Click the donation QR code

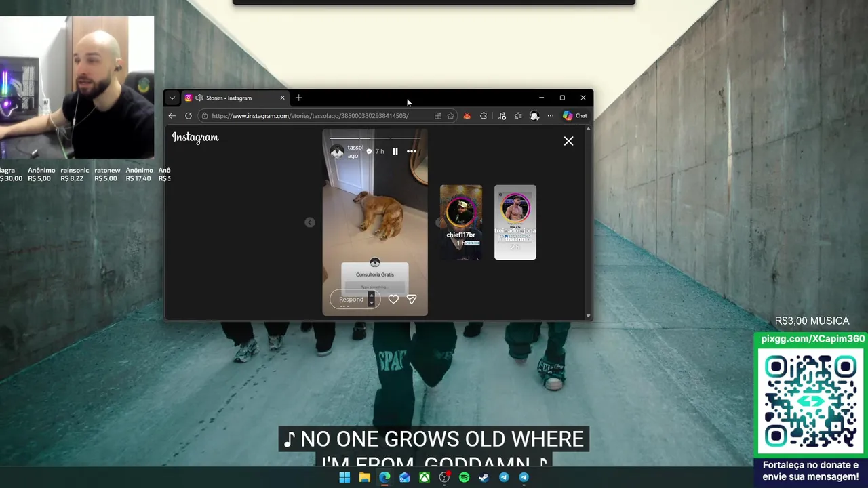pyautogui.click(x=811, y=401)
